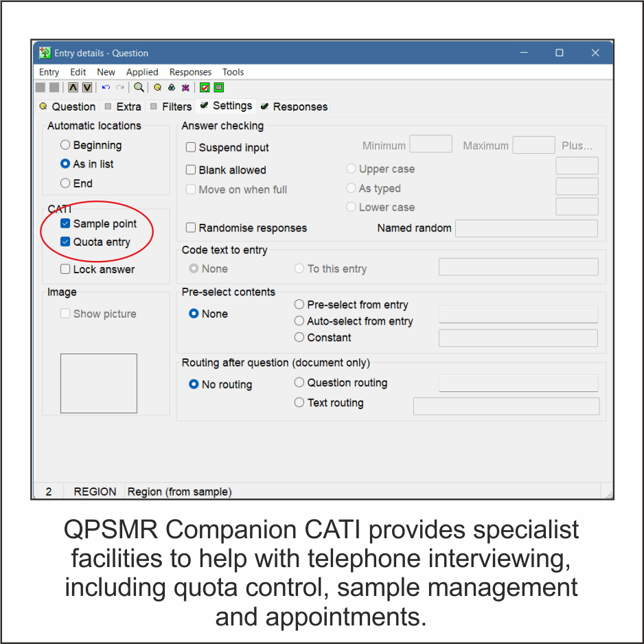Switch to the Question tab
The width and height of the screenshot is (644, 644).
(x=67, y=107)
